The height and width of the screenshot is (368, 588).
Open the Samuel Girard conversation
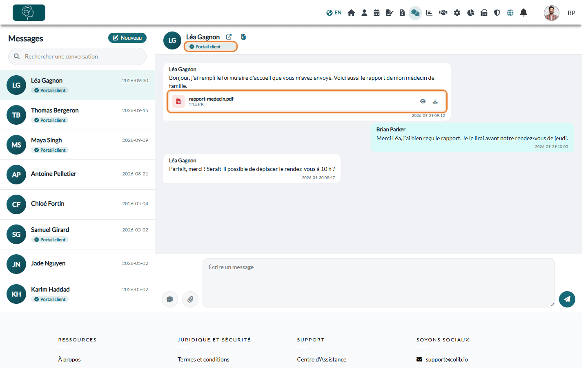point(78,234)
